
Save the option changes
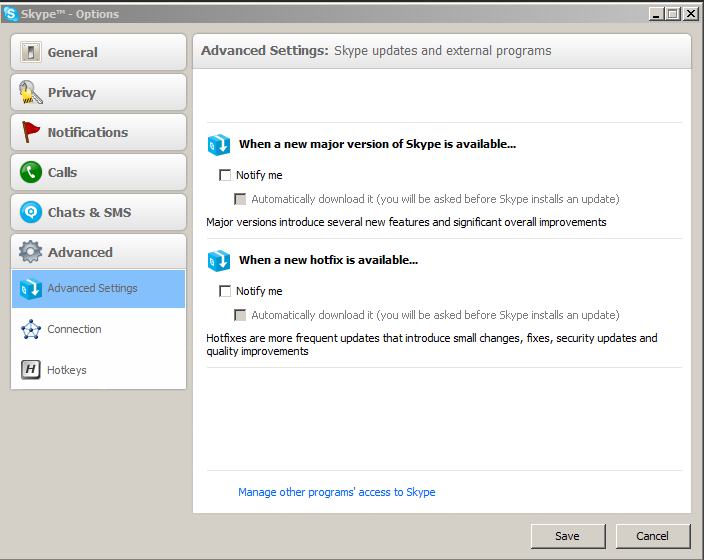[568, 536]
